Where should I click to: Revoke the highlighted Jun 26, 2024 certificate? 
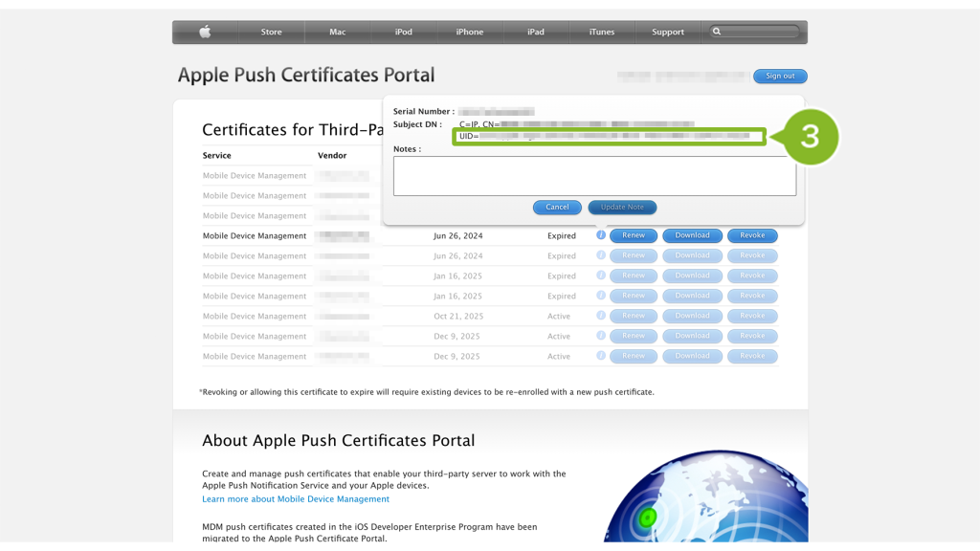752,235
